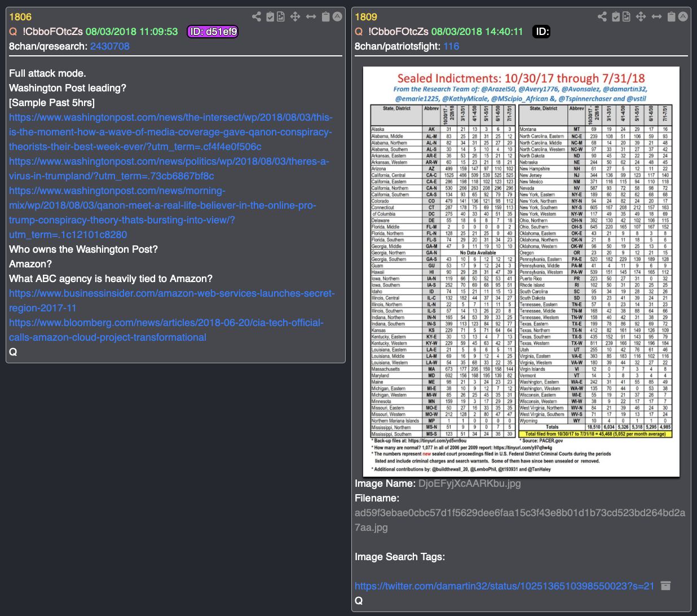697x616 pixels.
Task: Open the damartin32 Twitter status link
Action: tap(505, 586)
